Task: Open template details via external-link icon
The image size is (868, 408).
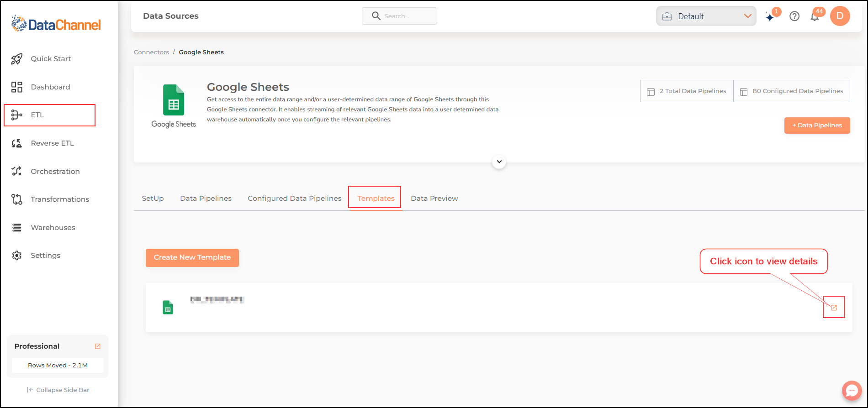Action: tap(834, 308)
